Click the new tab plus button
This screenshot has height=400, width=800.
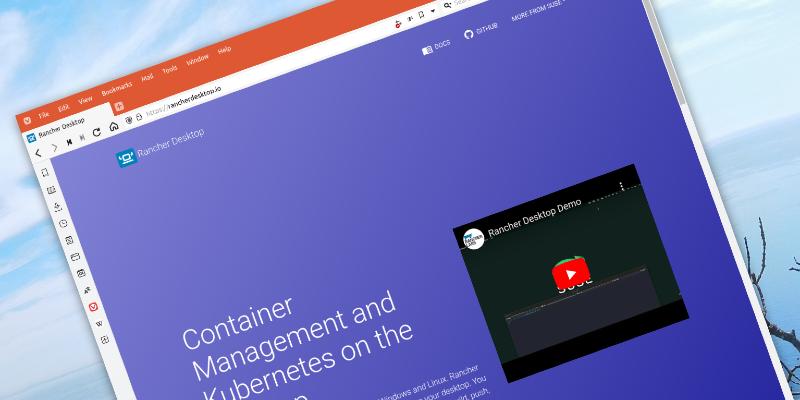tap(118, 106)
